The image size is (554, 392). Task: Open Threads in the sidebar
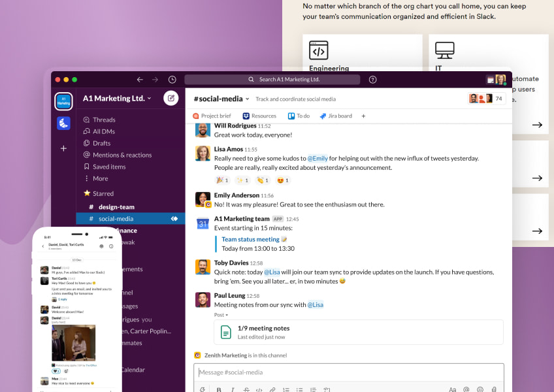point(99,120)
